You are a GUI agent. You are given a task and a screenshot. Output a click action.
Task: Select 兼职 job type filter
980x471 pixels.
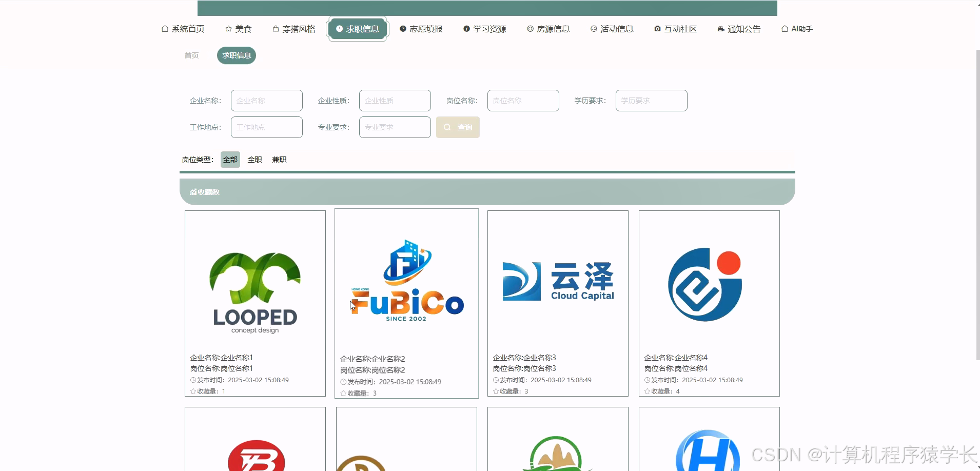click(280, 160)
